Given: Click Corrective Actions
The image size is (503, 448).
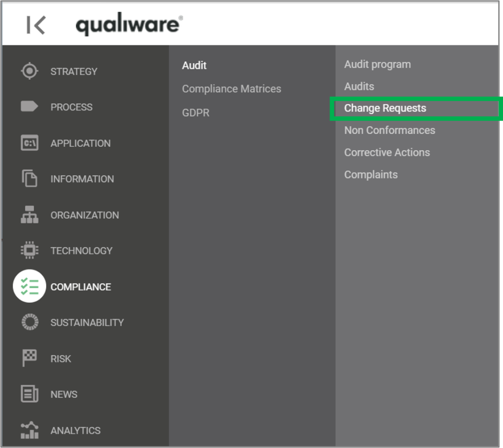Looking at the screenshot, I should click(387, 152).
